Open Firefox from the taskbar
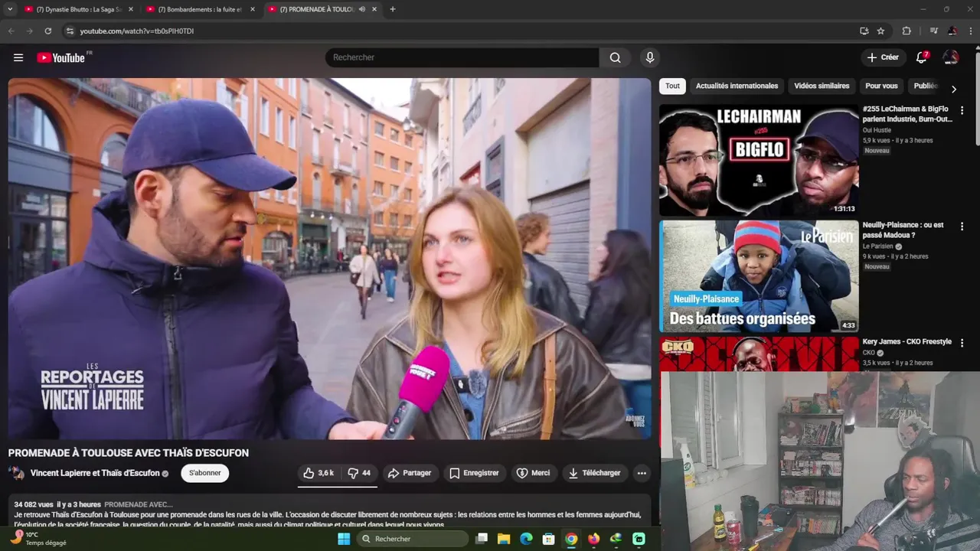This screenshot has width=980, height=551. (x=593, y=539)
